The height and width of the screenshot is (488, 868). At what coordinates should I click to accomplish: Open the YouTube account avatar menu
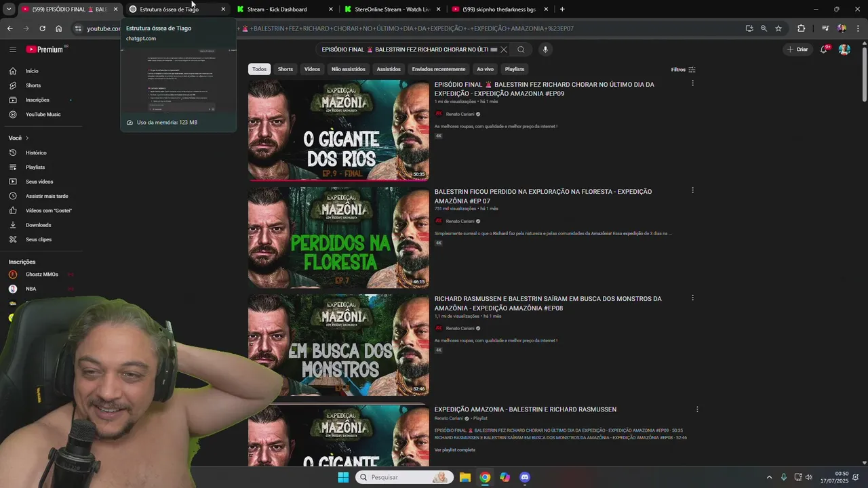click(x=844, y=49)
